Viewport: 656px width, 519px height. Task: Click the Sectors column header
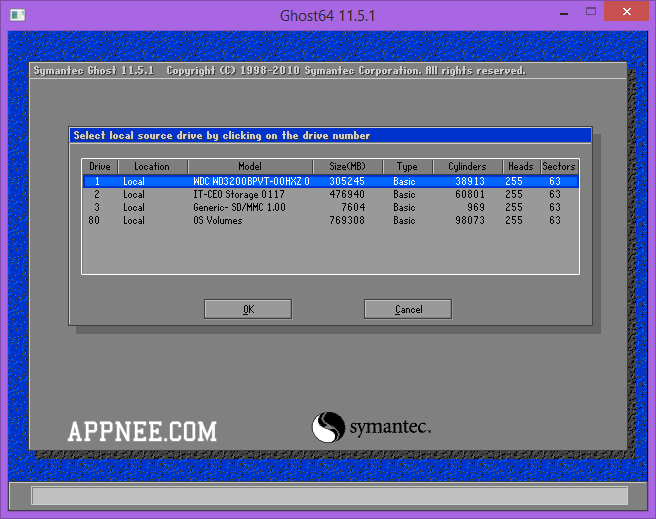559,166
